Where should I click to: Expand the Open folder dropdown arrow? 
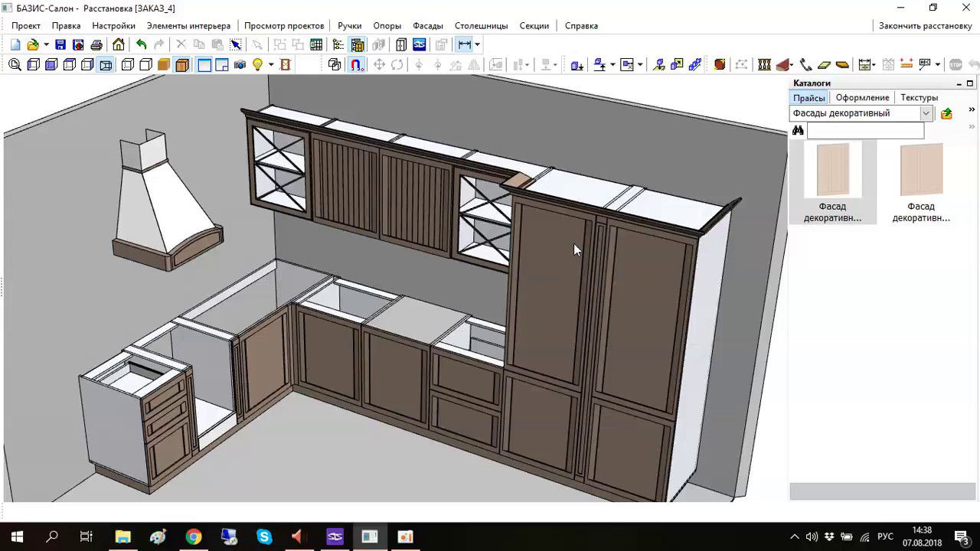pyautogui.click(x=46, y=45)
